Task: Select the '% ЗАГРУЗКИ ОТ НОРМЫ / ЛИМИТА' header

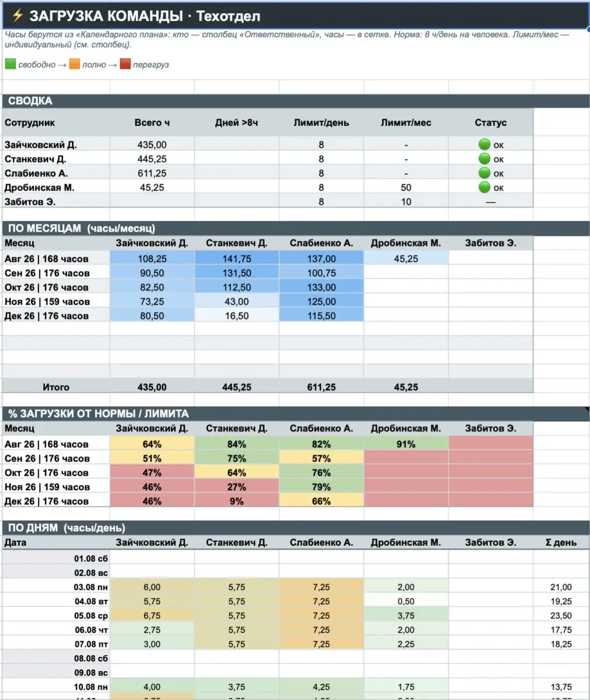Action: 295,413
